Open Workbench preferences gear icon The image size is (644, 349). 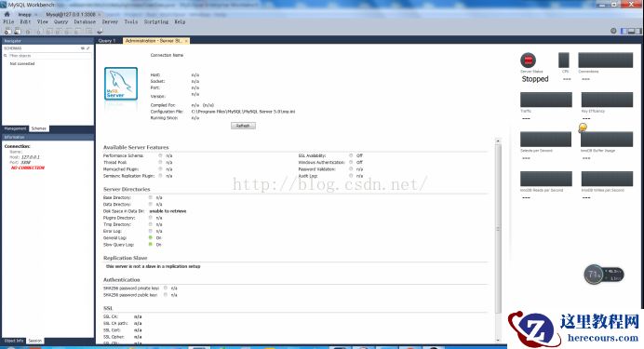pyautogui.click(x=613, y=31)
